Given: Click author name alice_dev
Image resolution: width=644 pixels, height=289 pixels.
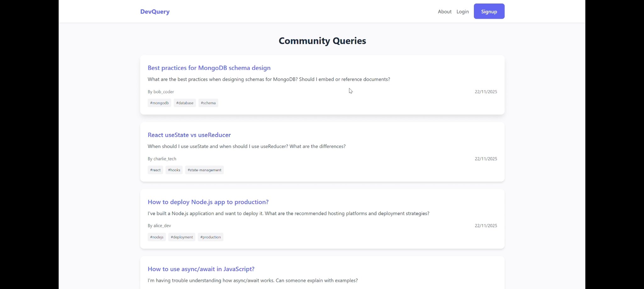Looking at the screenshot, I should click(162, 226).
